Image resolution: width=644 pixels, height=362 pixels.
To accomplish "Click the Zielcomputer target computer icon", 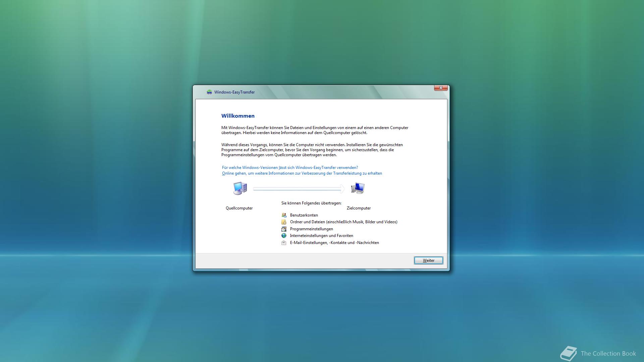I will point(358,188).
